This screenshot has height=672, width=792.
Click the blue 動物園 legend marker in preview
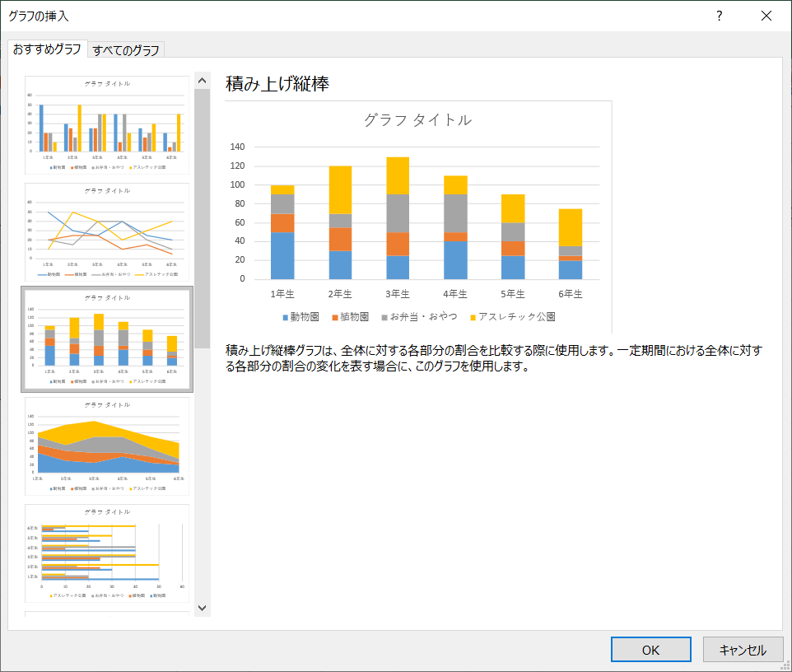pos(286,314)
